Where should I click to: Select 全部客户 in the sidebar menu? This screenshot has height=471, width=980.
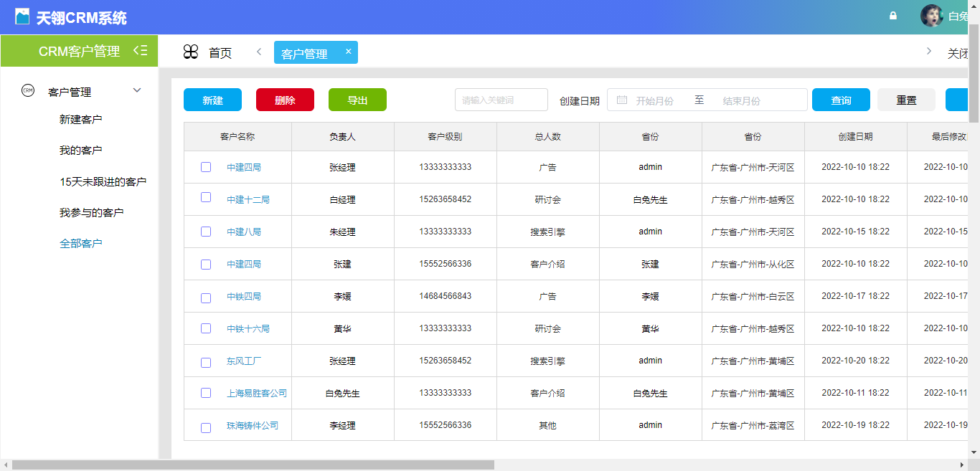[x=81, y=242]
